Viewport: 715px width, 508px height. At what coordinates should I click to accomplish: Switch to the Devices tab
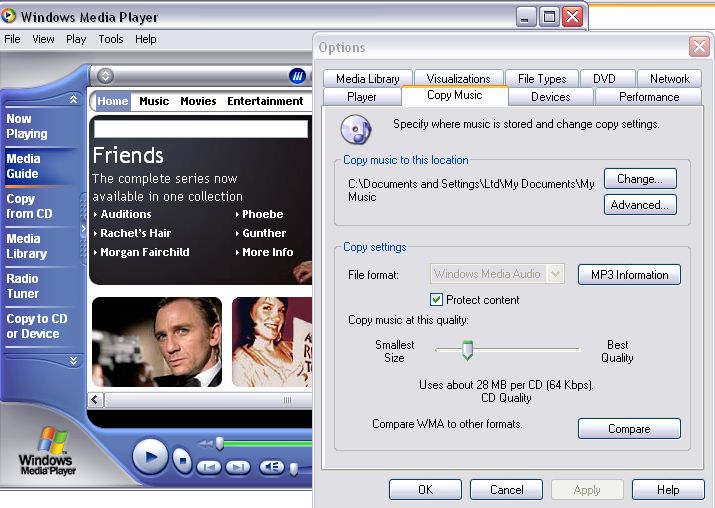pyautogui.click(x=550, y=97)
